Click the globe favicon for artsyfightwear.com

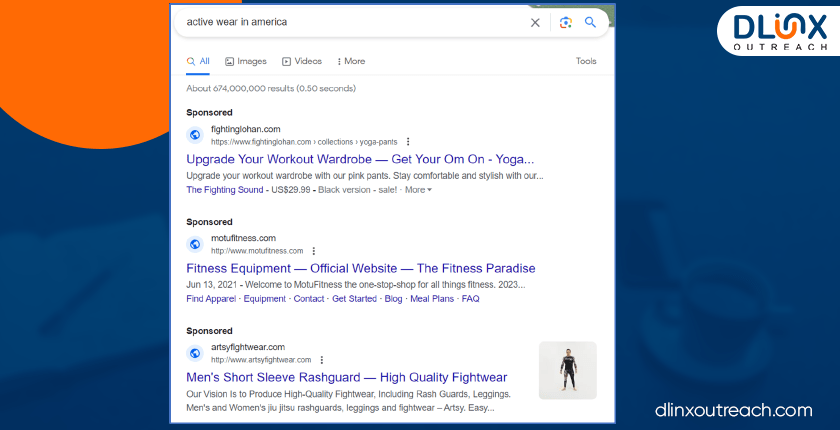pyautogui.click(x=196, y=353)
